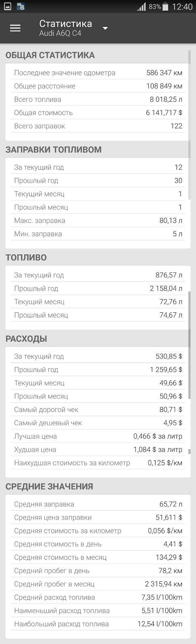
Task: Select the Последнее значение одометра row
Action: [98, 73]
